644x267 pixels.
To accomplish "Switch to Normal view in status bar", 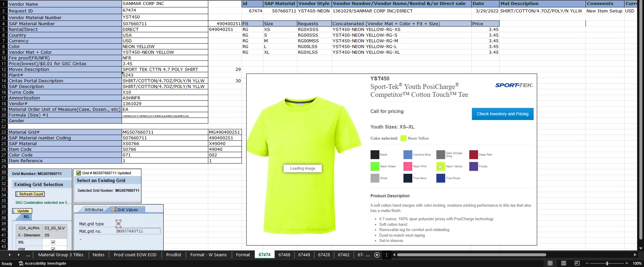I will tap(550, 263).
